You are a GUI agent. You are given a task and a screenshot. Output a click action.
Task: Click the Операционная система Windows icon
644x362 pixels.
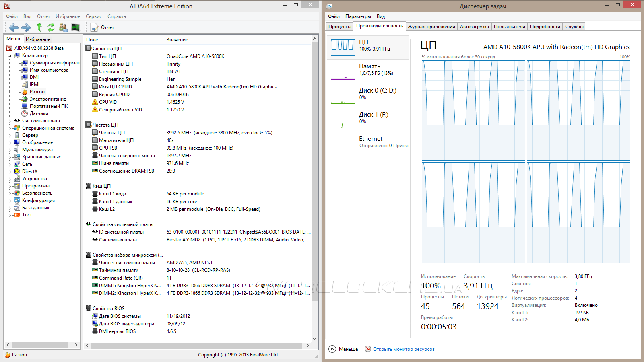click(x=17, y=128)
